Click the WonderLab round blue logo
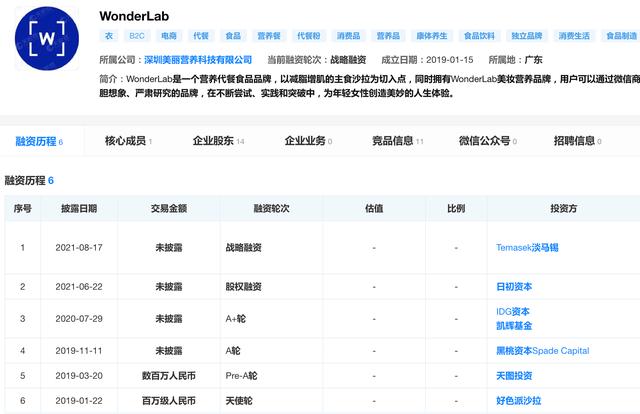Screen dimensions: 640x414 47,38
